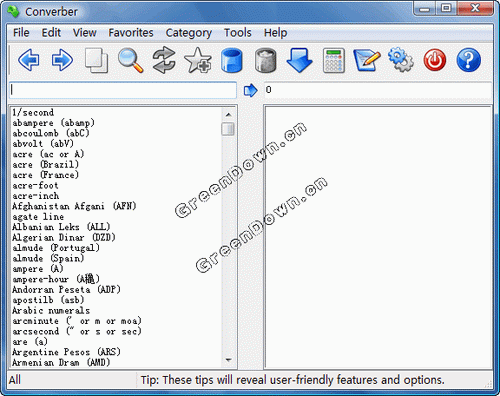This screenshot has height=396, width=500.
Task: Close the Converber window
Action: [x=475, y=9]
